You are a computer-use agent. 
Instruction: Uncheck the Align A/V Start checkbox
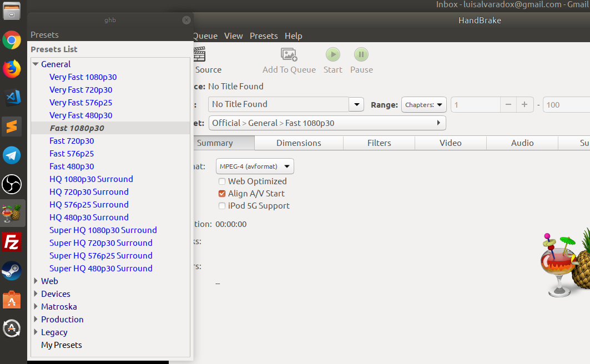(x=222, y=194)
